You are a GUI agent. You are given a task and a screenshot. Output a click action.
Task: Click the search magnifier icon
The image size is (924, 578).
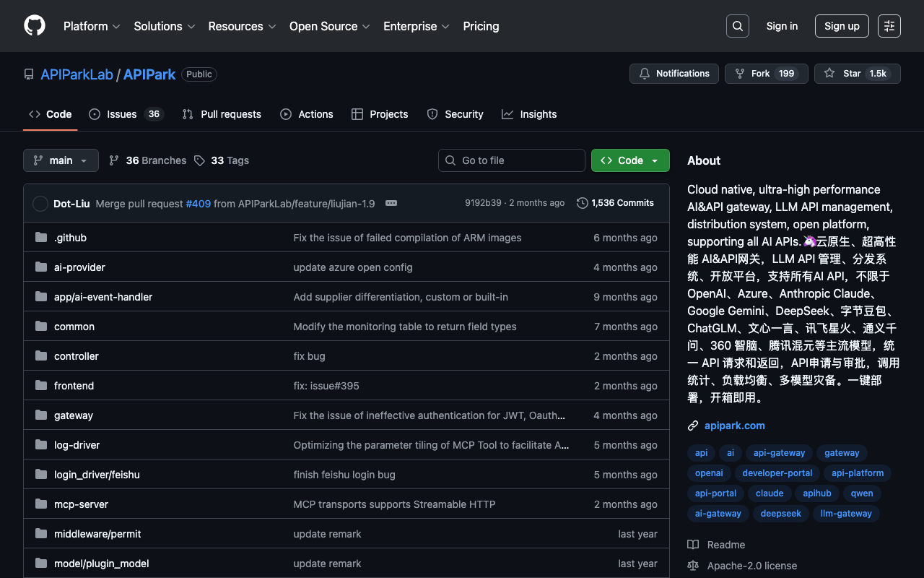point(737,26)
